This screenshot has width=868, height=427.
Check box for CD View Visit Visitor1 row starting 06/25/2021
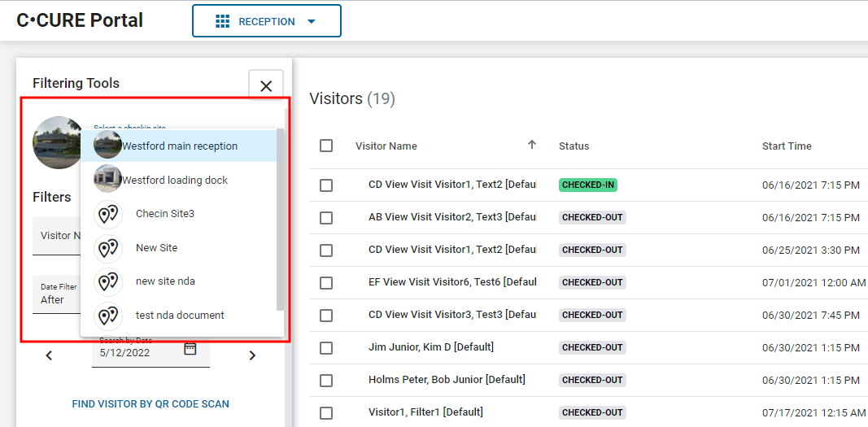pos(326,251)
